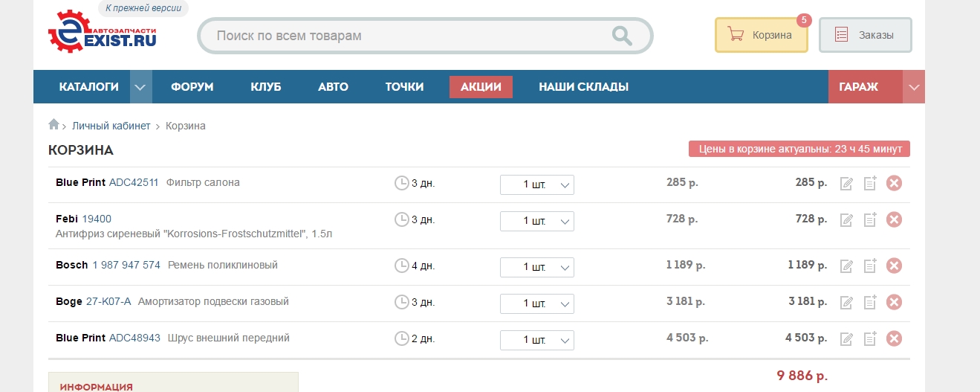Open Личный кабинет breadcrumb link
Viewport: 980px width, 392px height.
111,126
